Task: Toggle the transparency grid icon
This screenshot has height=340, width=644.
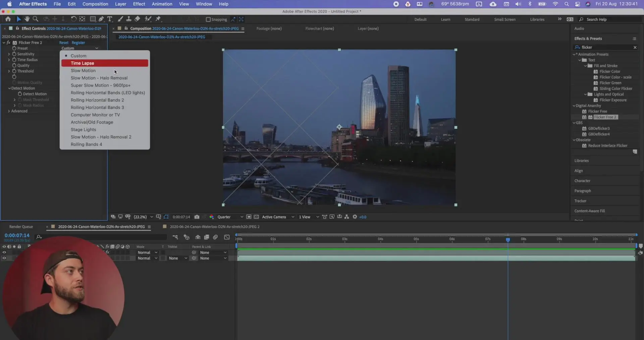Action: (x=256, y=217)
